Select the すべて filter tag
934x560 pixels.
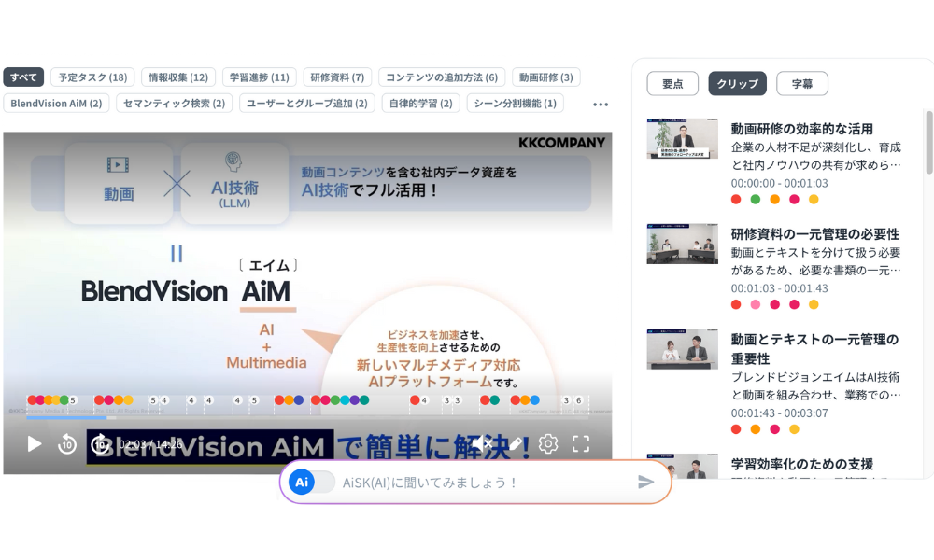23,77
